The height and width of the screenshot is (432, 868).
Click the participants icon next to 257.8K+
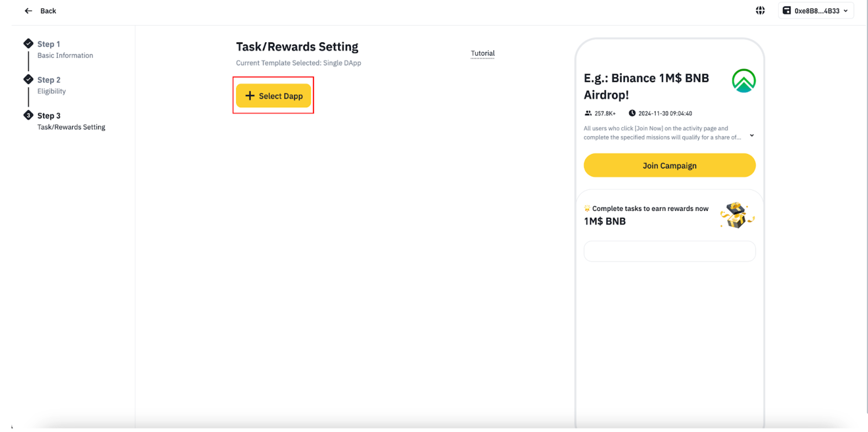point(588,114)
